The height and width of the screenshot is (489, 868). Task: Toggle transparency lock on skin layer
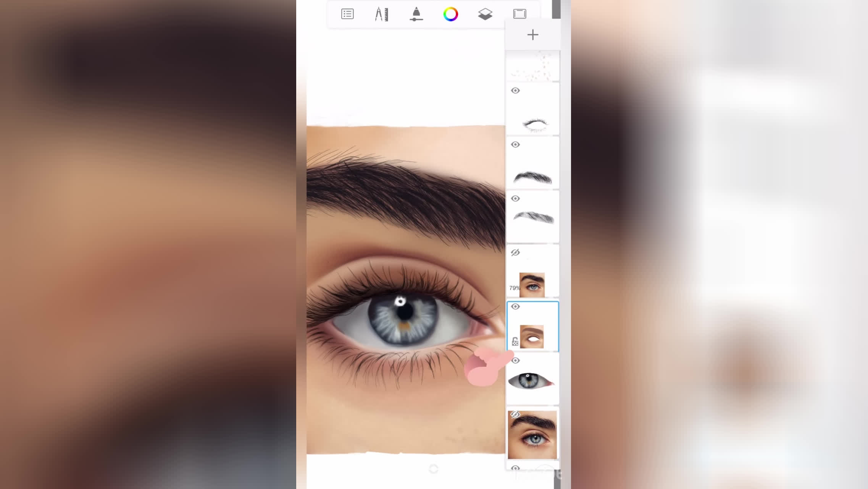pos(515,342)
